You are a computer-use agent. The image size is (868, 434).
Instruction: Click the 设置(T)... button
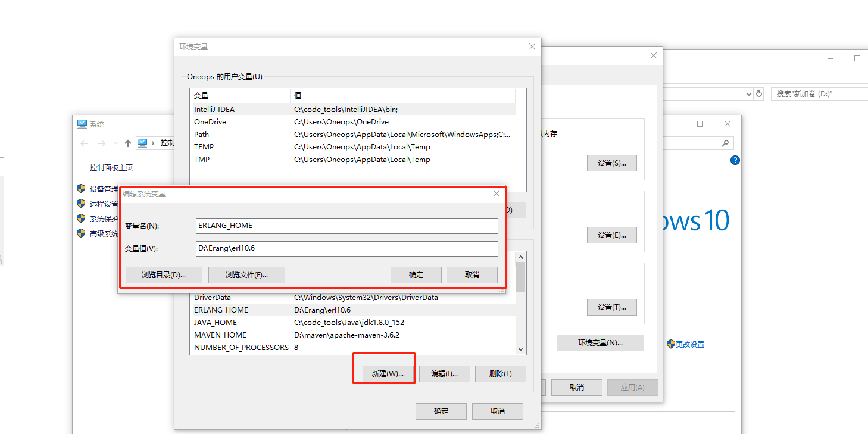coord(611,307)
